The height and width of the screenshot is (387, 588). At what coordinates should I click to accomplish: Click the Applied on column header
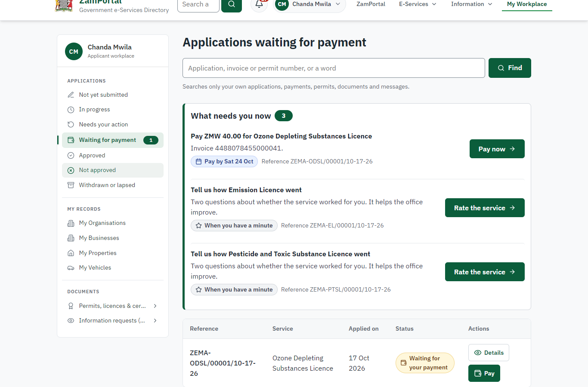[x=364, y=329]
